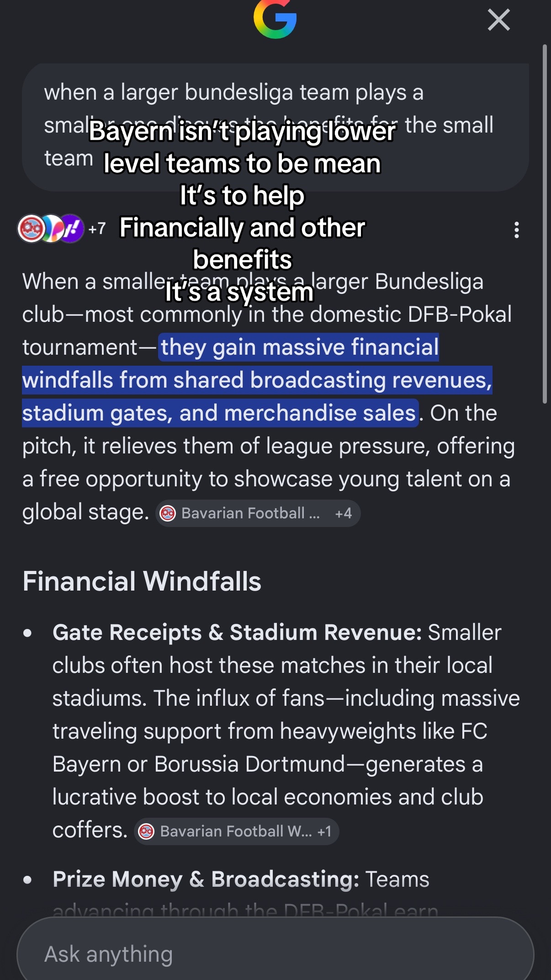Click the Bavarian Football favicon near 'global stage'
Viewport: 551px width, 980px height.
168,513
